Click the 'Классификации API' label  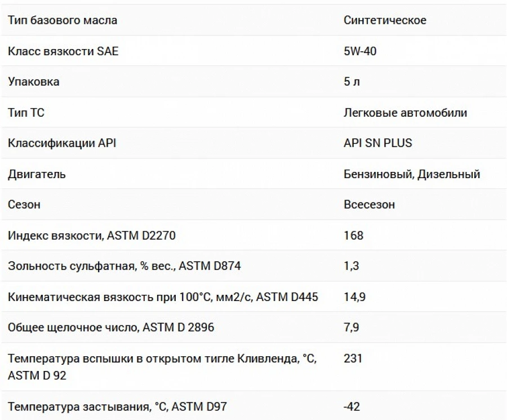[x=62, y=143]
